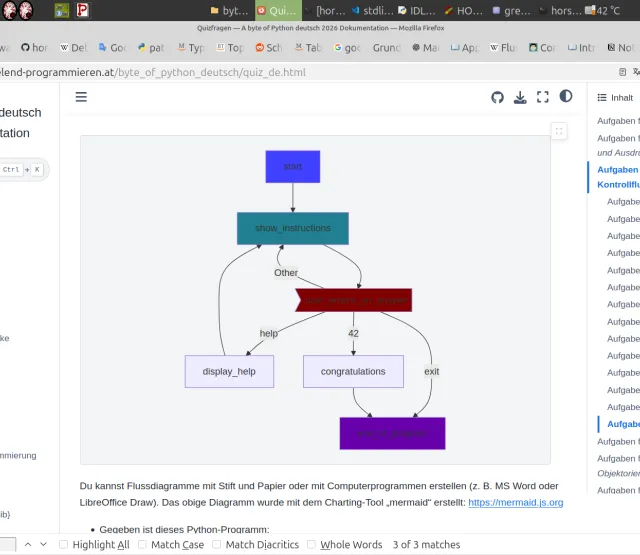Expand the flowchart diagram with its corner icon
This screenshot has width=640, height=555.
click(x=559, y=131)
